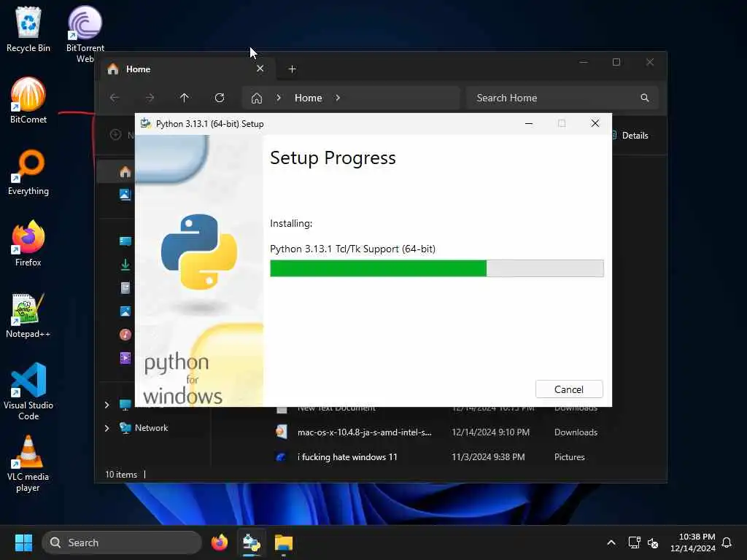Expand chevron before Home breadcrumb
Viewport: 747px width, 560px height.
[279, 98]
